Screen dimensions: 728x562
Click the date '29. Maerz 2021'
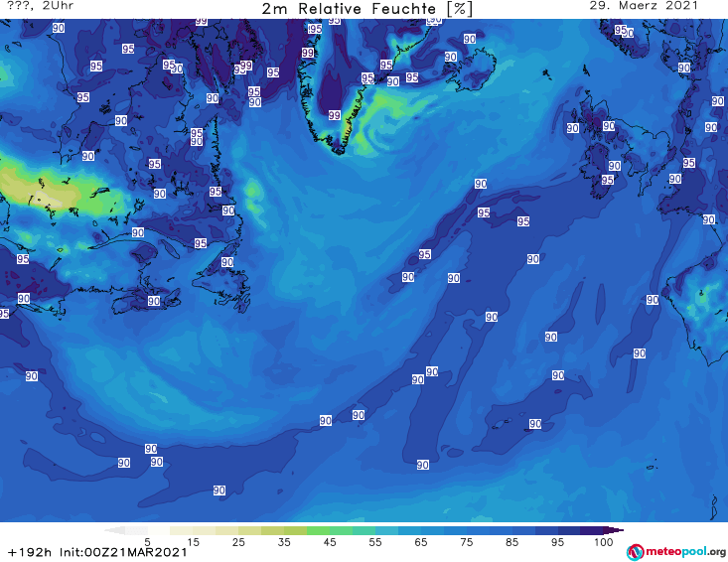644,6
